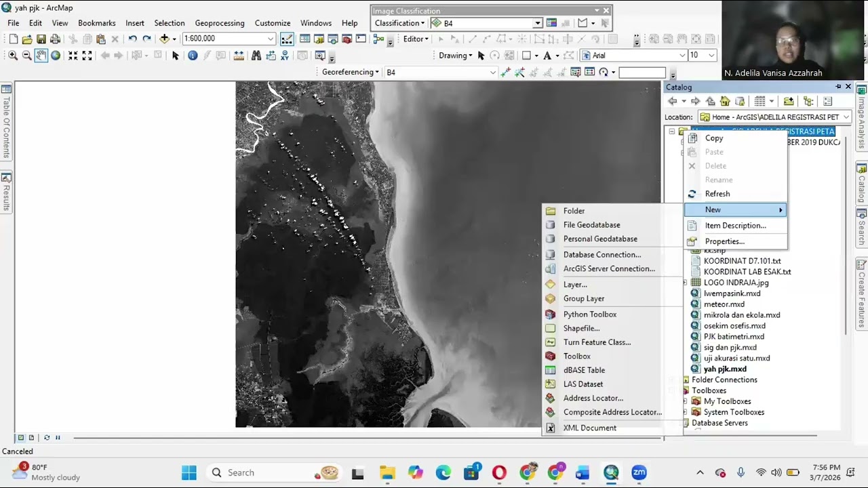This screenshot has width=868, height=488.
Task: Open the Georeferencing link table
Action: pyautogui.click(x=589, y=73)
